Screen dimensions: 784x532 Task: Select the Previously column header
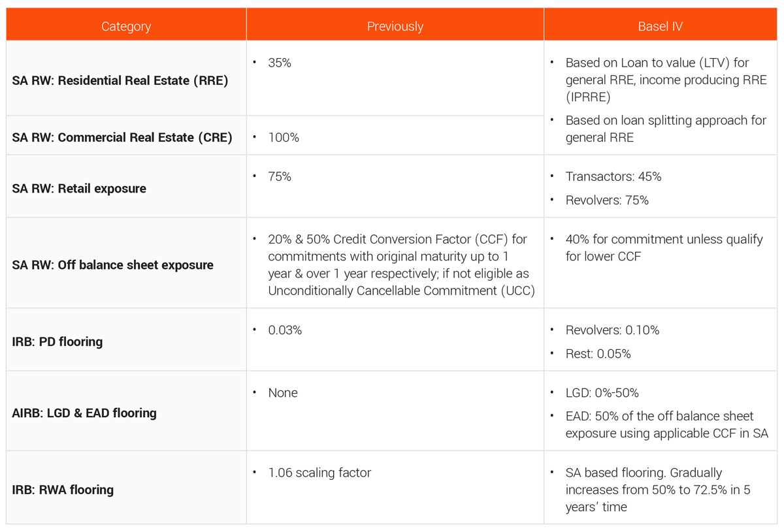[395, 27]
